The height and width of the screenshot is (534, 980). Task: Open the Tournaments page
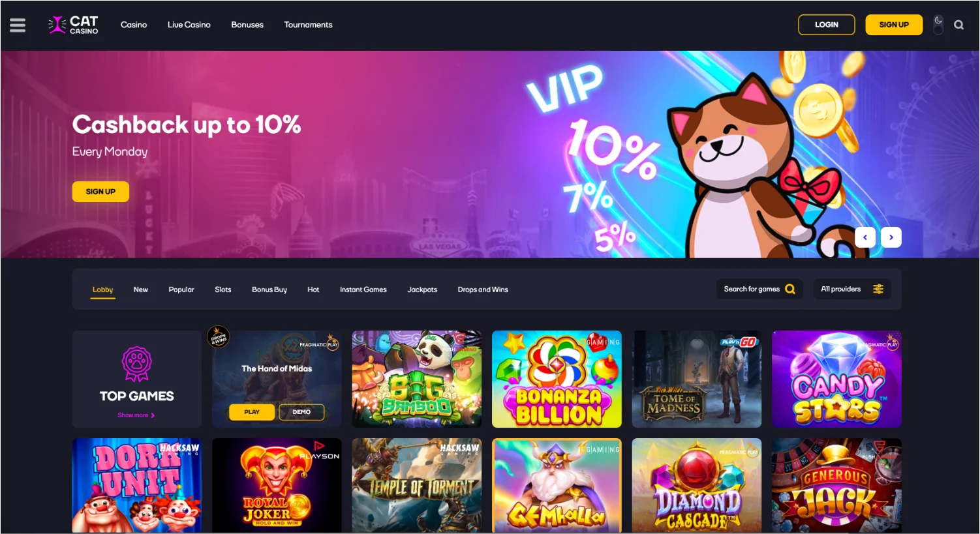pyautogui.click(x=308, y=25)
